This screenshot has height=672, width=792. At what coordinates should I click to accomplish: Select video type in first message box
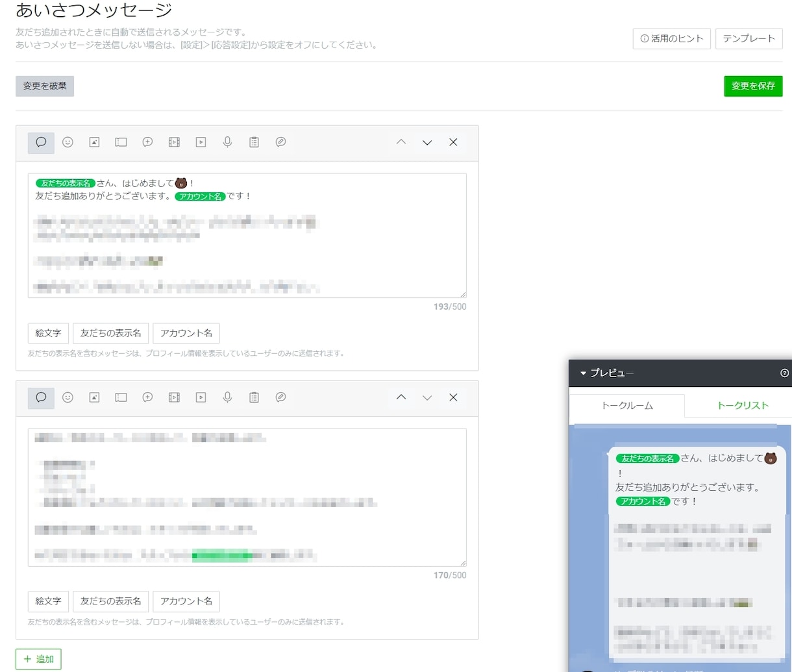(201, 142)
